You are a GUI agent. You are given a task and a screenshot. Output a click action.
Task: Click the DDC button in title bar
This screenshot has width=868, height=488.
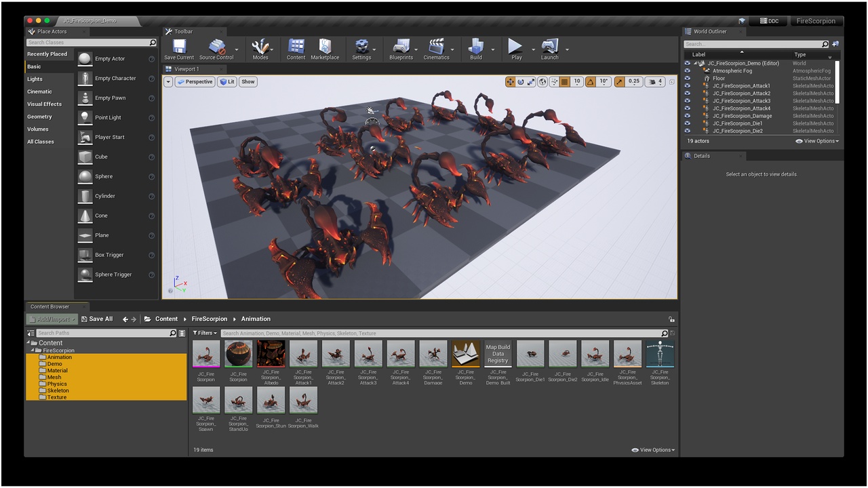(768, 21)
